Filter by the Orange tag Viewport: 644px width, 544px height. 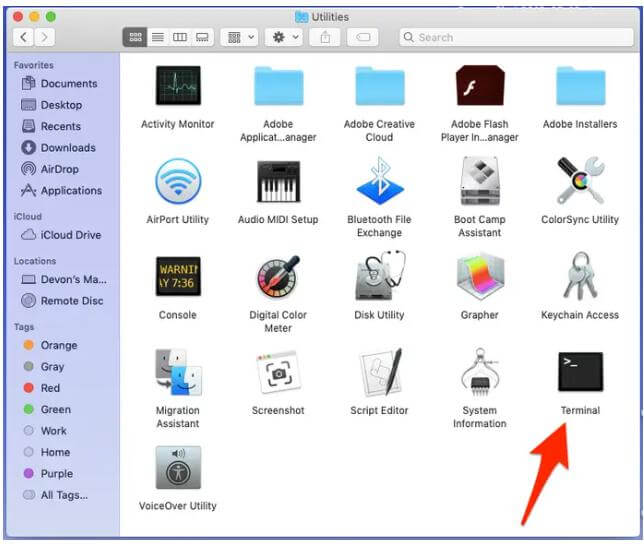(51, 345)
